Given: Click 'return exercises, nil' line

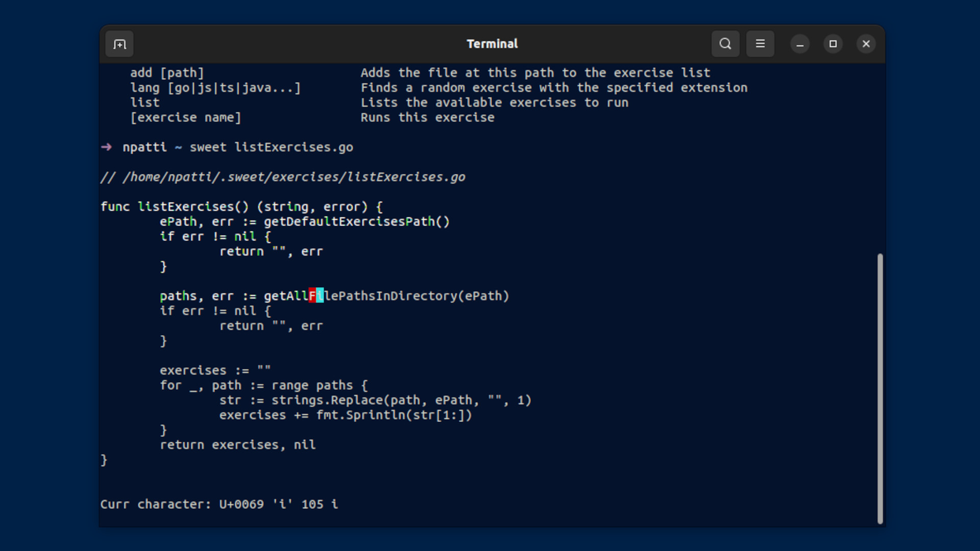Looking at the screenshot, I should pyautogui.click(x=237, y=445).
